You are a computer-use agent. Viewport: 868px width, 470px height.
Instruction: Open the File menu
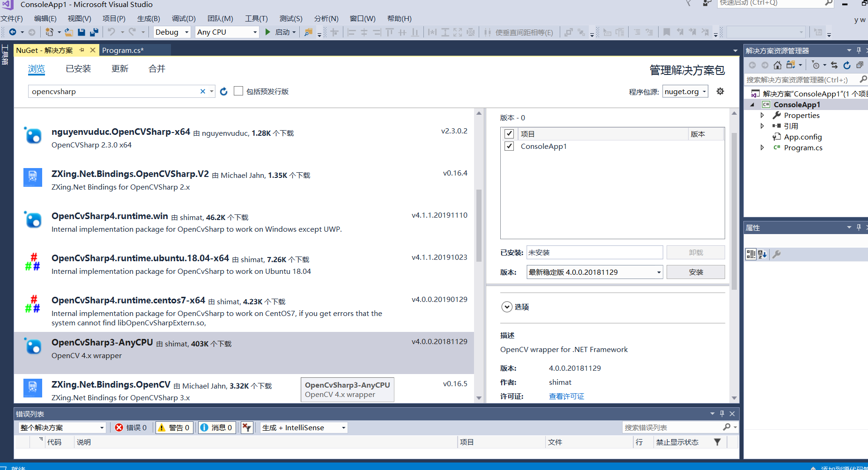[x=11, y=18]
